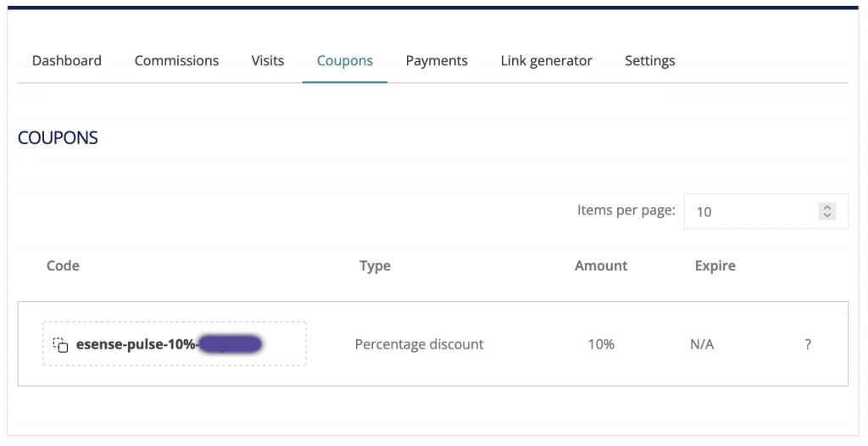Click the N/A expire value

(x=702, y=344)
